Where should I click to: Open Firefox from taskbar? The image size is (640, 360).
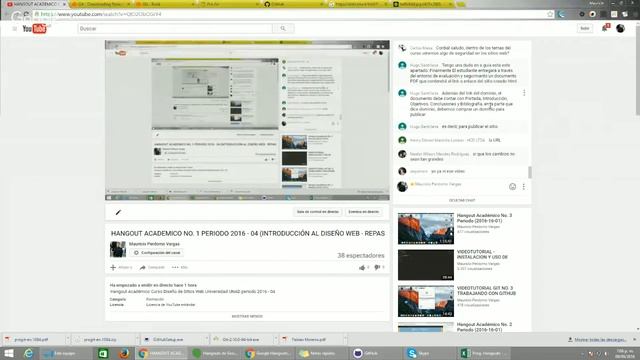[124, 353]
